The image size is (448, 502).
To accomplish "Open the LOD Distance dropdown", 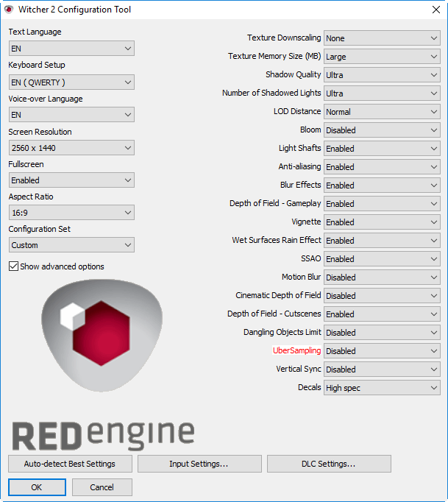I will tap(382, 112).
